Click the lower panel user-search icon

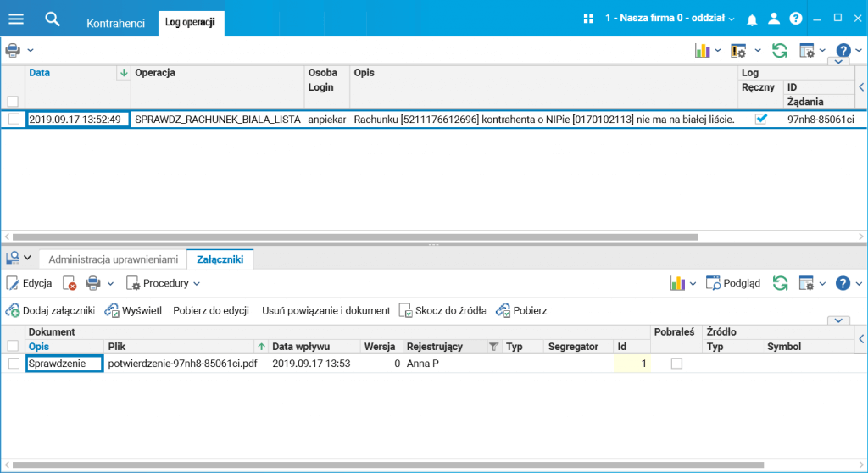click(x=12, y=258)
